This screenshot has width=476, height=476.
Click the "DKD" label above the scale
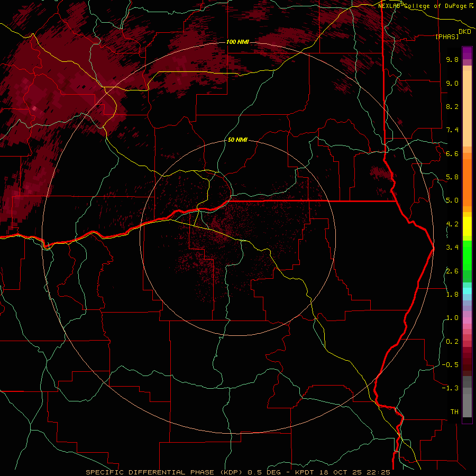click(x=465, y=32)
